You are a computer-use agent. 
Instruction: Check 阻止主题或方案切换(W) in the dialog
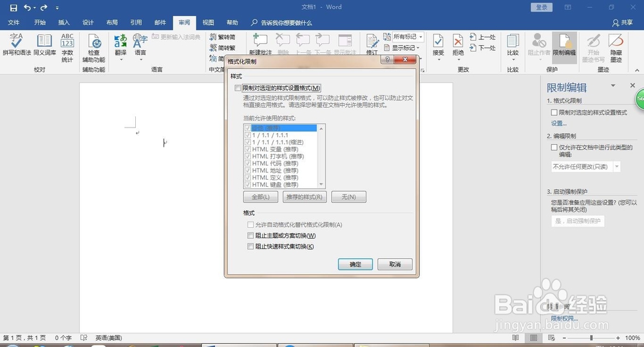point(251,235)
